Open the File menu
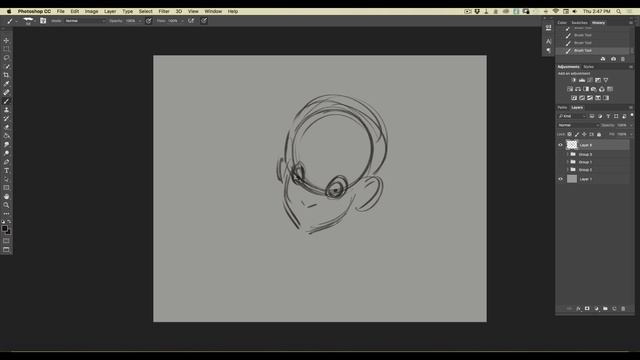The height and width of the screenshot is (360, 640). 60,11
